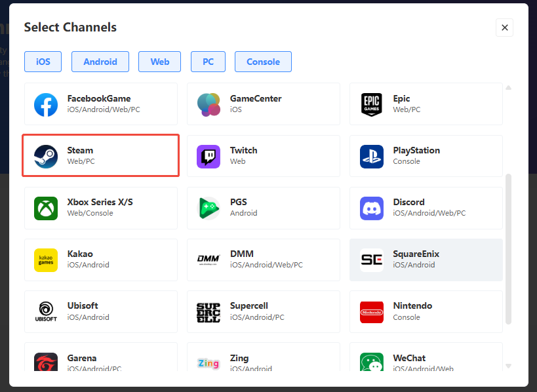Click the Web/Console label under Xbox
The image size is (537, 392).
point(90,213)
